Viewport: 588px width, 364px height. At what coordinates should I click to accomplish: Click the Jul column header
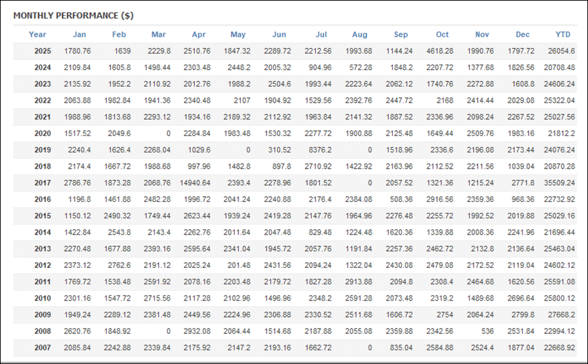tap(321, 35)
